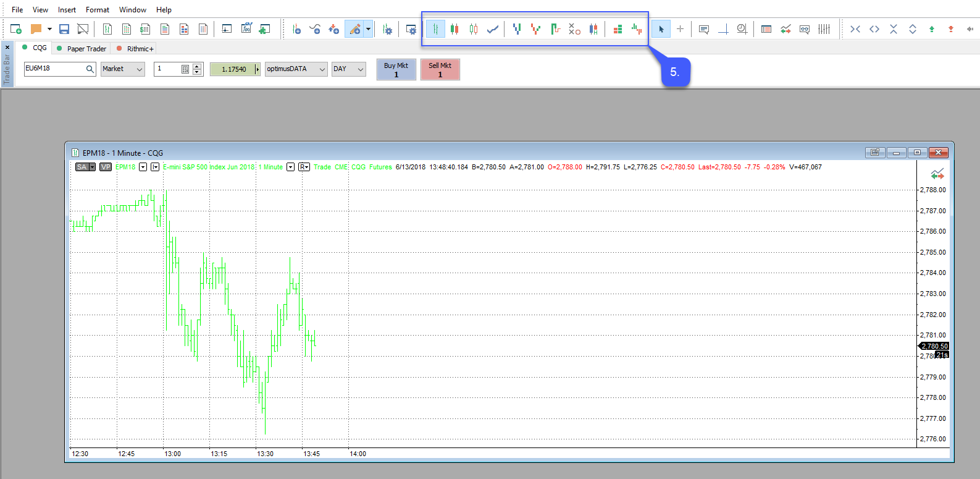The width and height of the screenshot is (980, 479).
Task: Open the View menu
Action: click(40, 10)
